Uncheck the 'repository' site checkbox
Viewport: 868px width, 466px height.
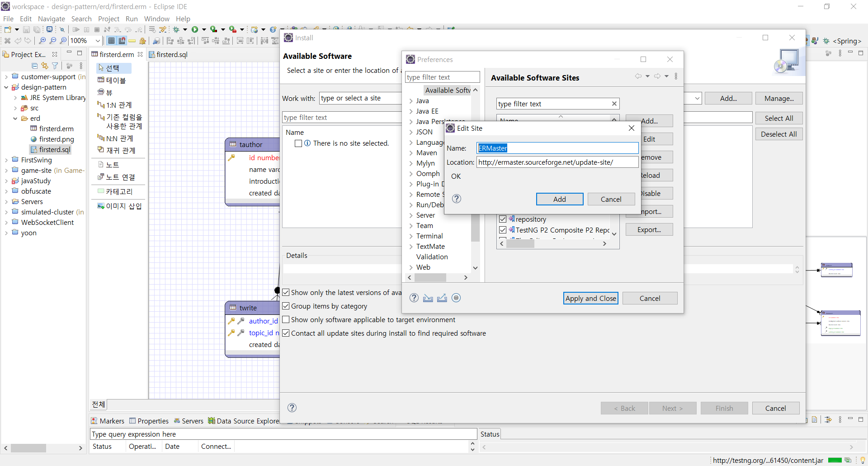(x=503, y=219)
